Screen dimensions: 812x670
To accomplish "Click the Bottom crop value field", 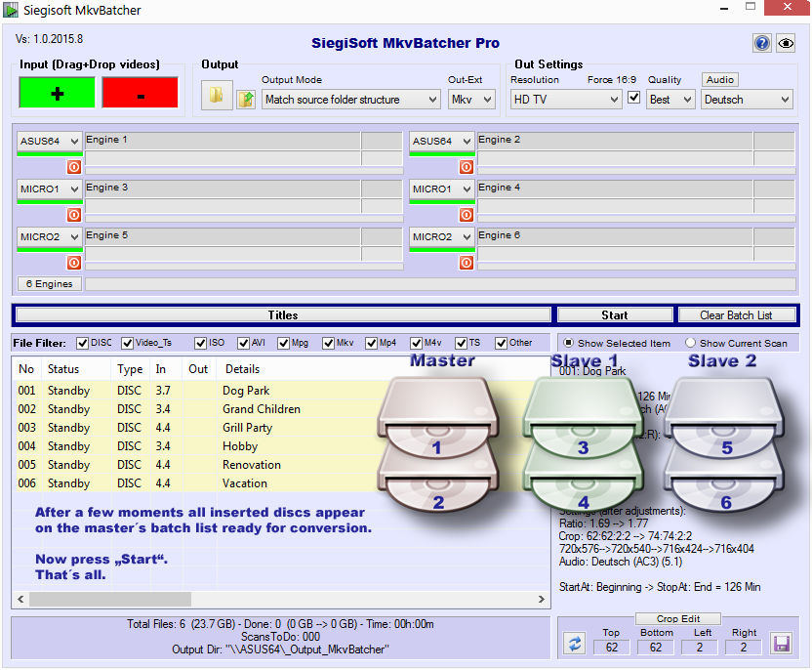I will (x=656, y=648).
